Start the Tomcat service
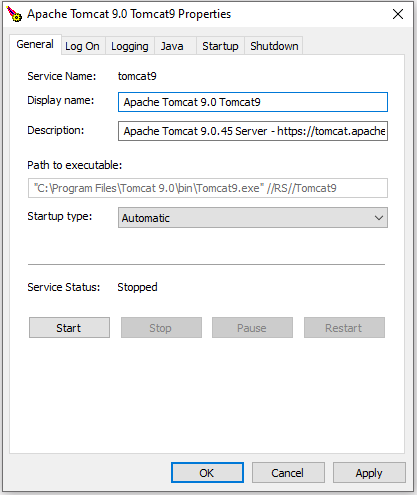The width and height of the screenshot is (417, 495). pyautogui.click(x=69, y=328)
